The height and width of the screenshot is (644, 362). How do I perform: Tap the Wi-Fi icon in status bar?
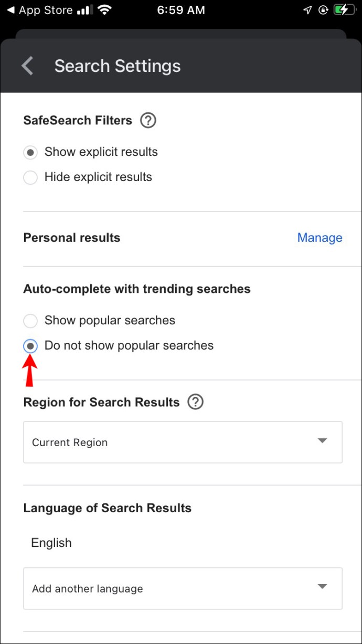105,10
